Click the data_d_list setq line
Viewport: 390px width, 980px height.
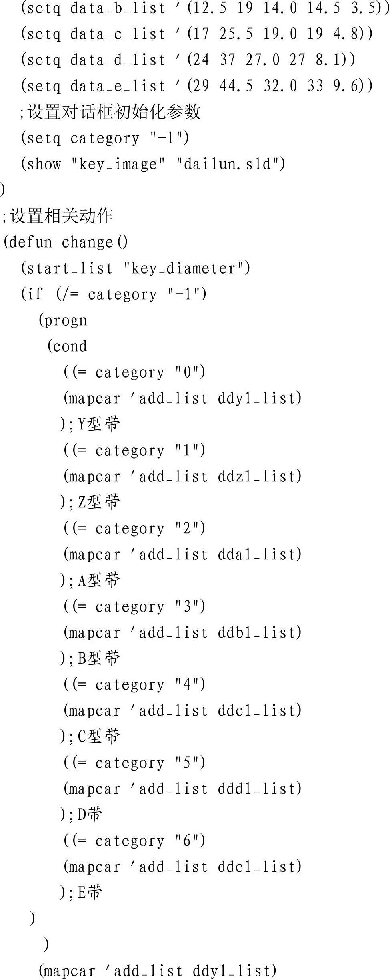pos(188,60)
